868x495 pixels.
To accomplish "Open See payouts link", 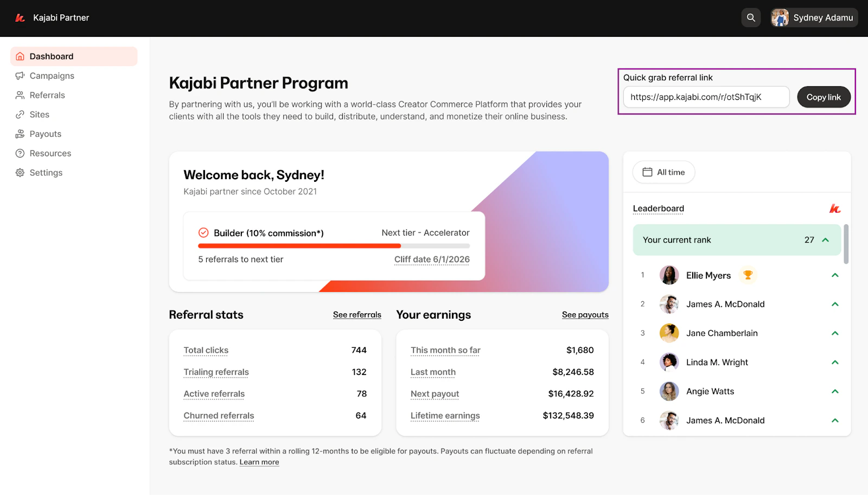I will click(585, 314).
